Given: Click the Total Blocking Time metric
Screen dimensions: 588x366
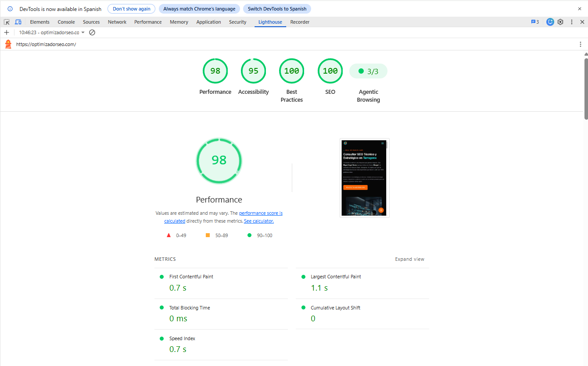Looking at the screenshot, I should pyautogui.click(x=221, y=314).
